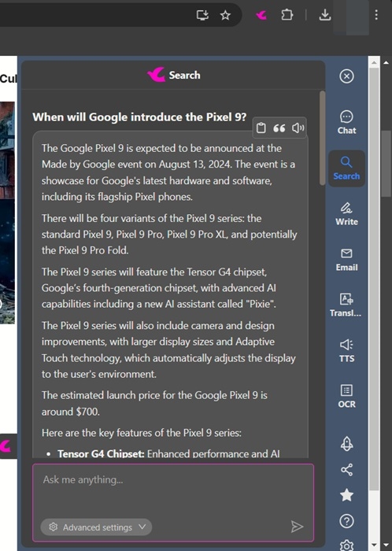This screenshot has height=551, width=392.
Task: Close the sidebar panel with the X circle
Action: [x=346, y=76]
